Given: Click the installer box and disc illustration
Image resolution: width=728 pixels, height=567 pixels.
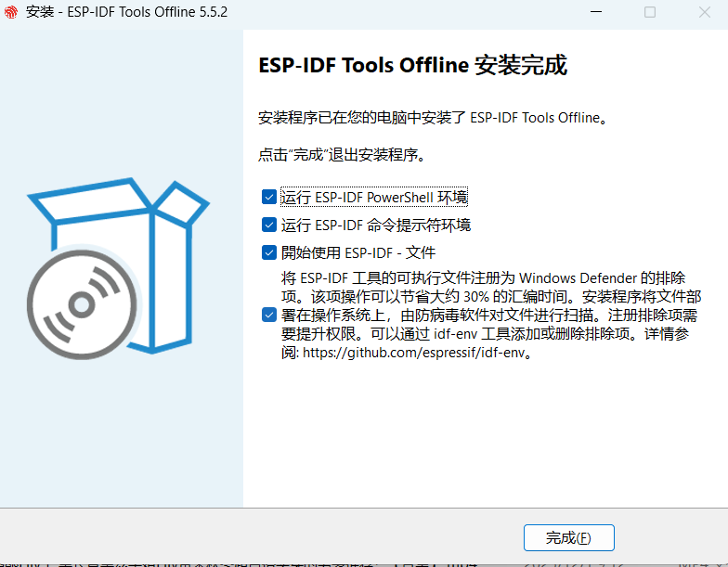Looking at the screenshot, I should point(118,268).
